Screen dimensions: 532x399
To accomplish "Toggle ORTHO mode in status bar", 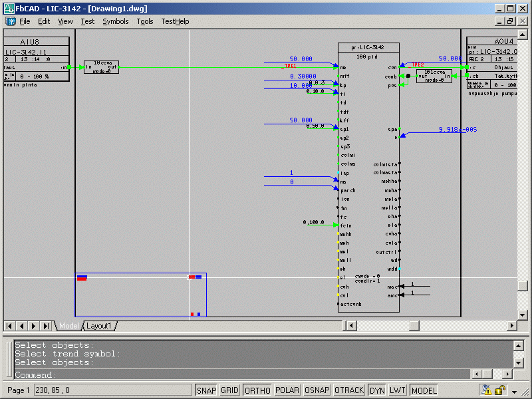I will pos(257,390).
